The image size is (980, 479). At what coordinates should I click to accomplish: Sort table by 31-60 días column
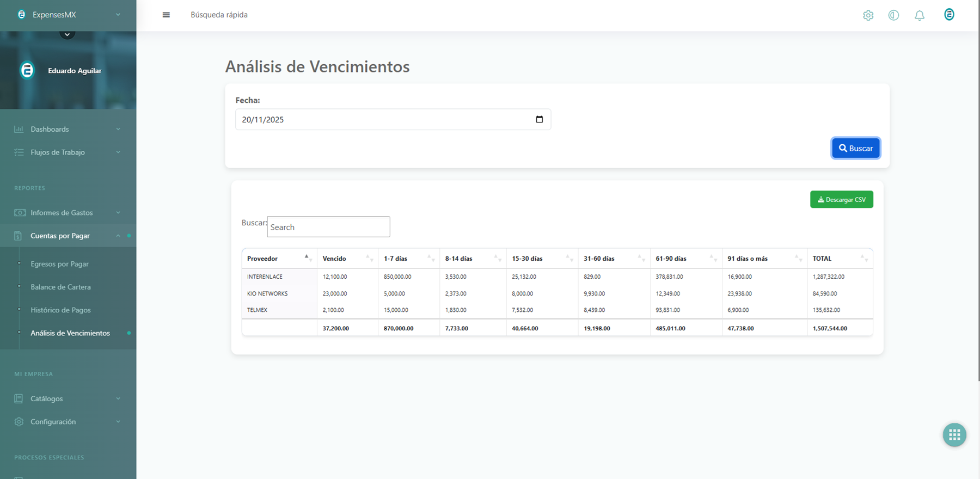click(614, 259)
